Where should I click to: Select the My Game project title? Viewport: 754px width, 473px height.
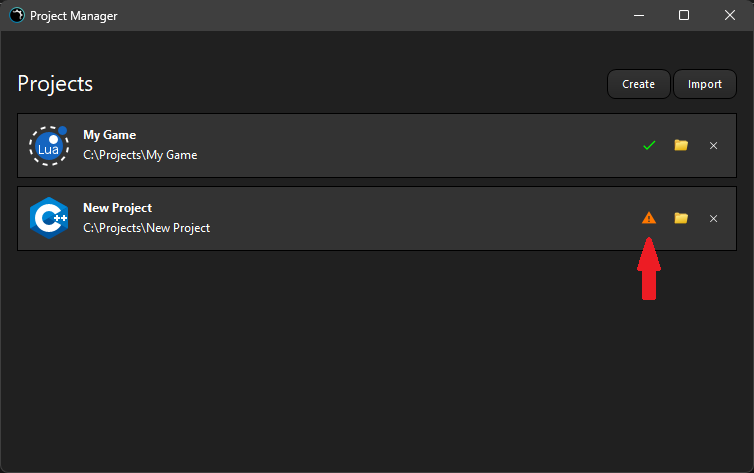coord(109,135)
